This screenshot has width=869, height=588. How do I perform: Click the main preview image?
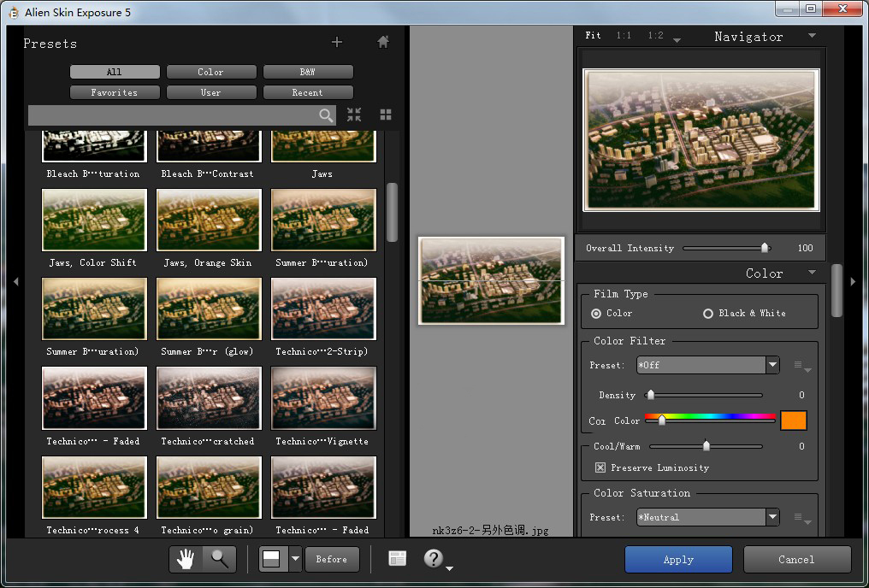pyautogui.click(x=491, y=280)
